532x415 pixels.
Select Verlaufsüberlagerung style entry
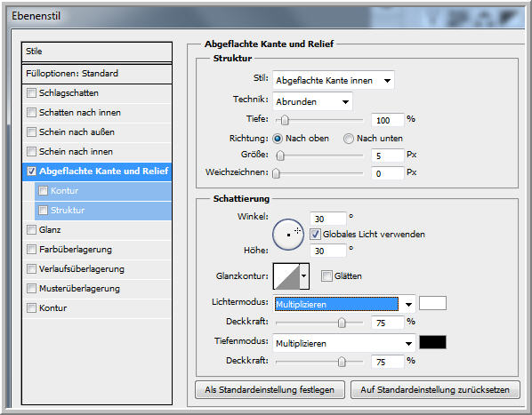tap(97, 269)
